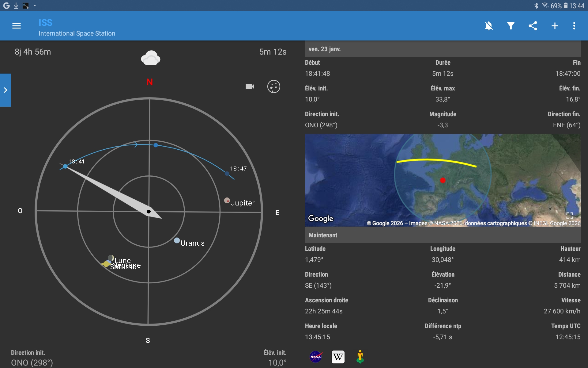Click the Google logo on map
Image resolution: width=588 pixels, height=368 pixels.
point(320,218)
